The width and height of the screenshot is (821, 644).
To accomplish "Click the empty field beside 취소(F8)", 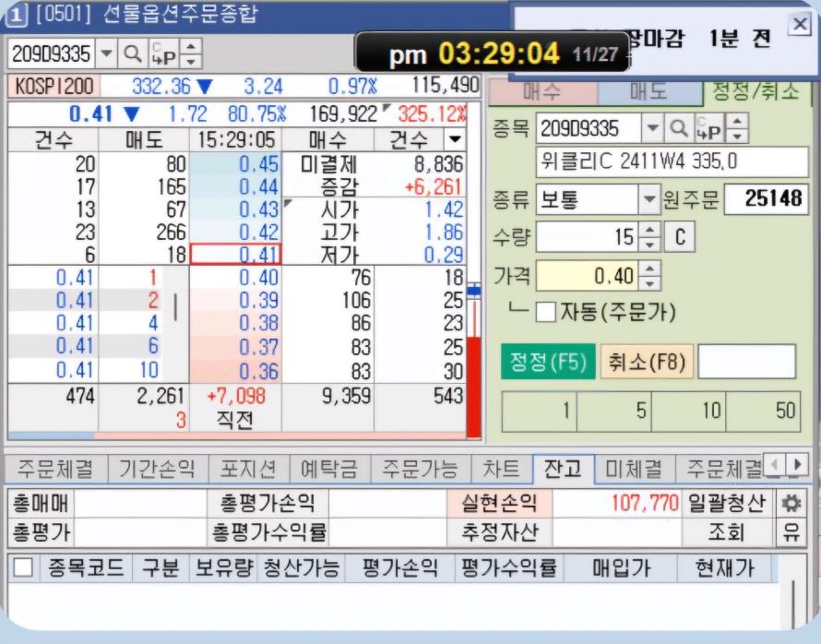I will tap(747, 362).
